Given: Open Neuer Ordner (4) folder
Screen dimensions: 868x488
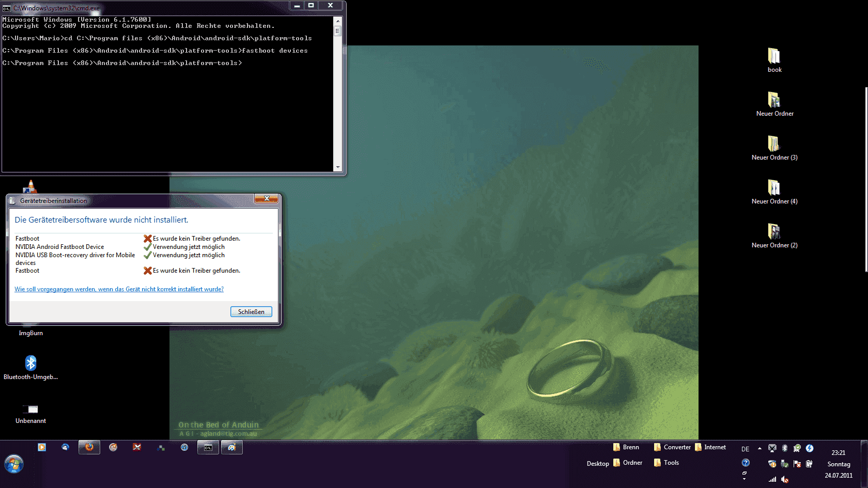Looking at the screenshot, I should click(774, 192).
